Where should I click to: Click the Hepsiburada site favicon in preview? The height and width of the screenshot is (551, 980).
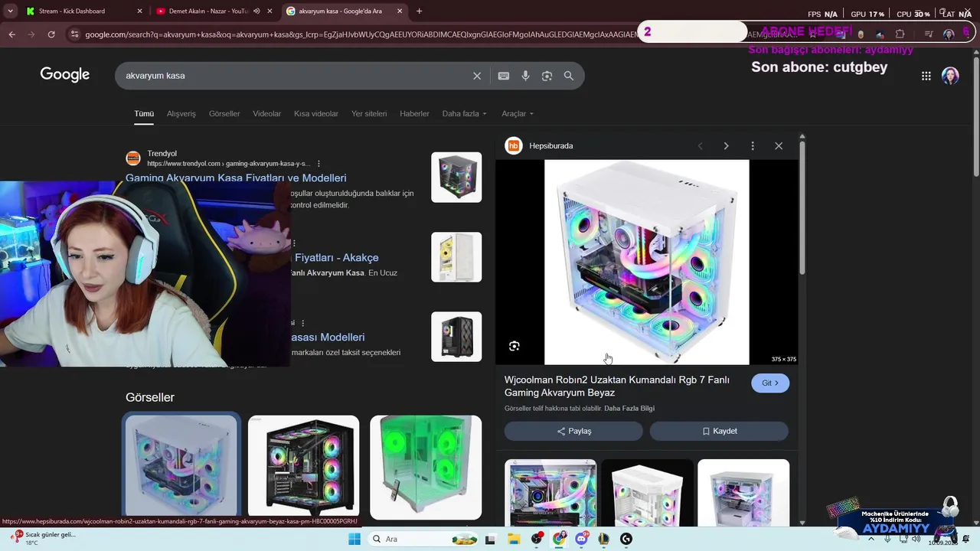514,145
